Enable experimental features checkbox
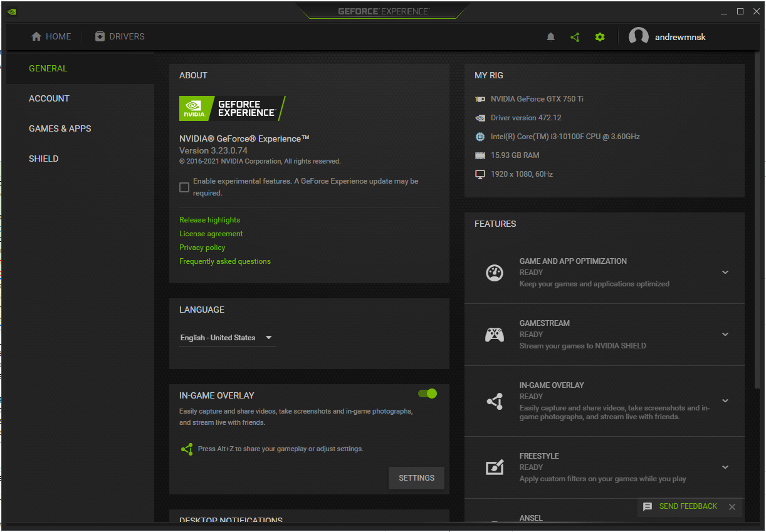Viewport: 766px width, 532px height. (184, 187)
